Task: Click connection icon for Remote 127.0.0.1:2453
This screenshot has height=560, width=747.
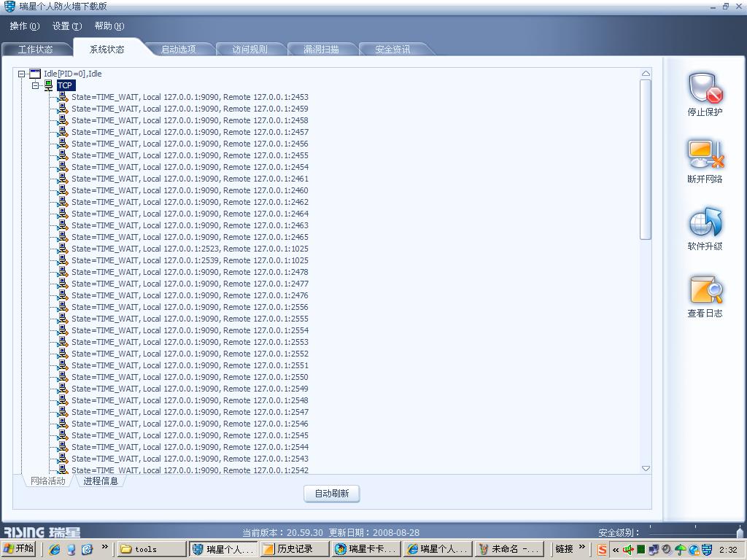Action: click(63, 97)
